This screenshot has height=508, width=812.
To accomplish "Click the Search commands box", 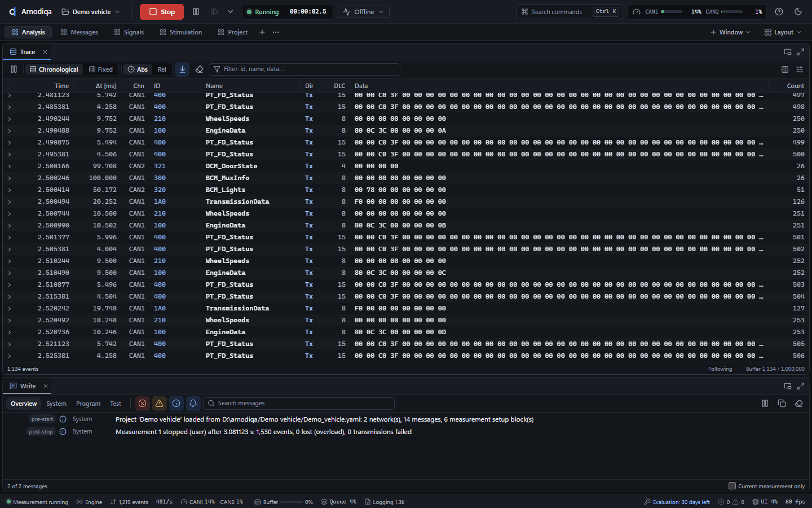I will [x=569, y=12].
